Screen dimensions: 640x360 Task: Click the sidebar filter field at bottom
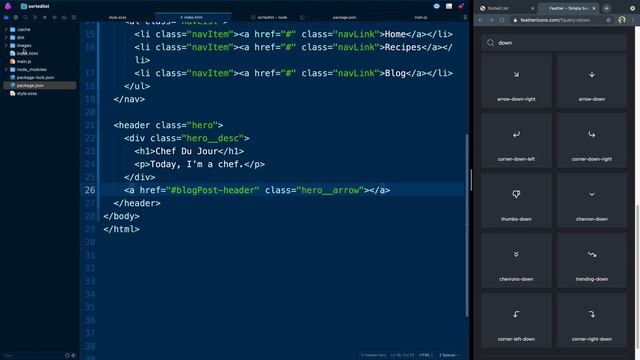click(x=33, y=355)
